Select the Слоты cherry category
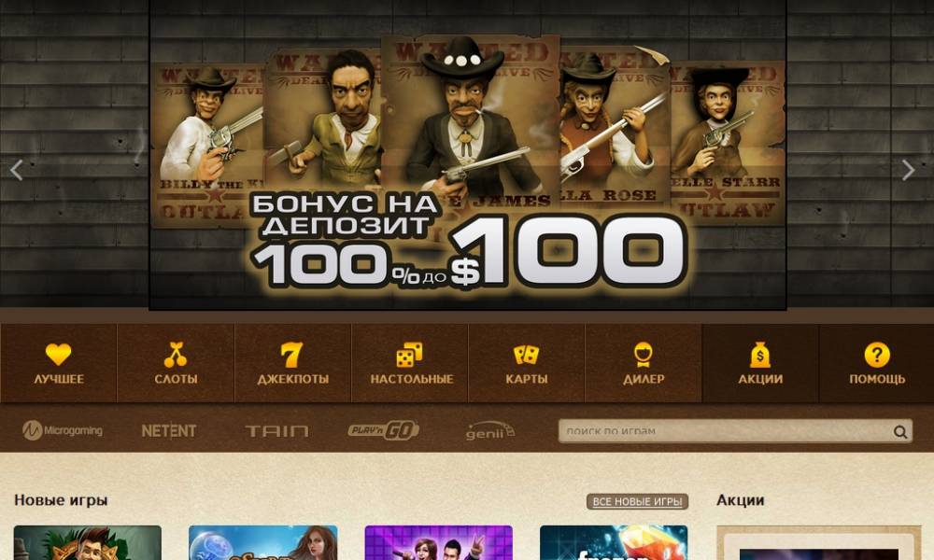Screen dimensions: 934x560 pyautogui.click(x=176, y=363)
